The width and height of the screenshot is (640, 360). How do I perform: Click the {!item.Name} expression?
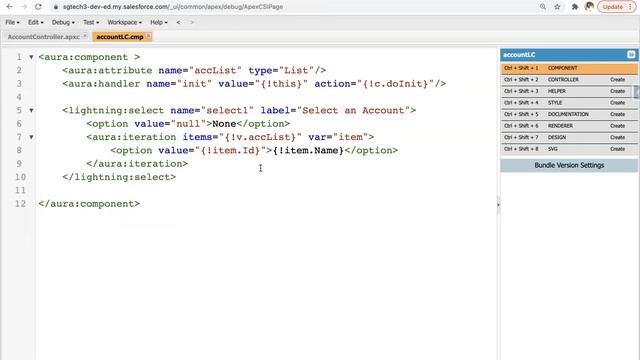point(308,150)
